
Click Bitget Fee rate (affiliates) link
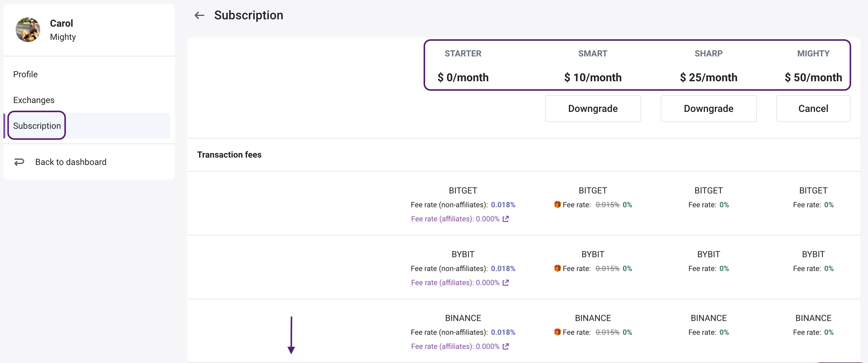(x=455, y=219)
